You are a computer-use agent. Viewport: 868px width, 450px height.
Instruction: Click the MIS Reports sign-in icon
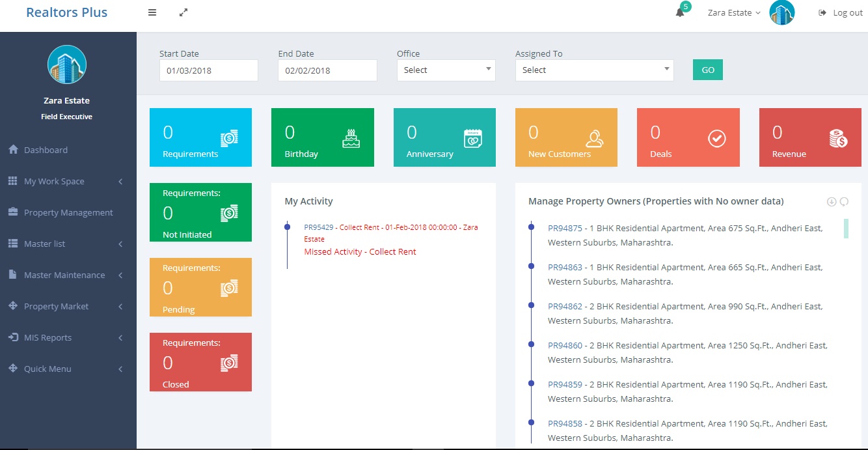(13, 337)
